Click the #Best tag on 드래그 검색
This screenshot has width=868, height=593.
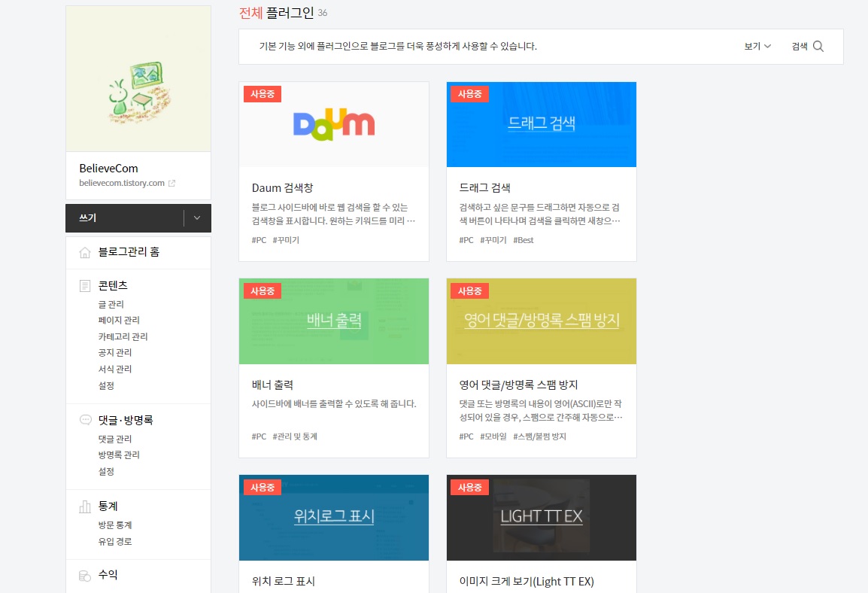pyautogui.click(x=524, y=240)
